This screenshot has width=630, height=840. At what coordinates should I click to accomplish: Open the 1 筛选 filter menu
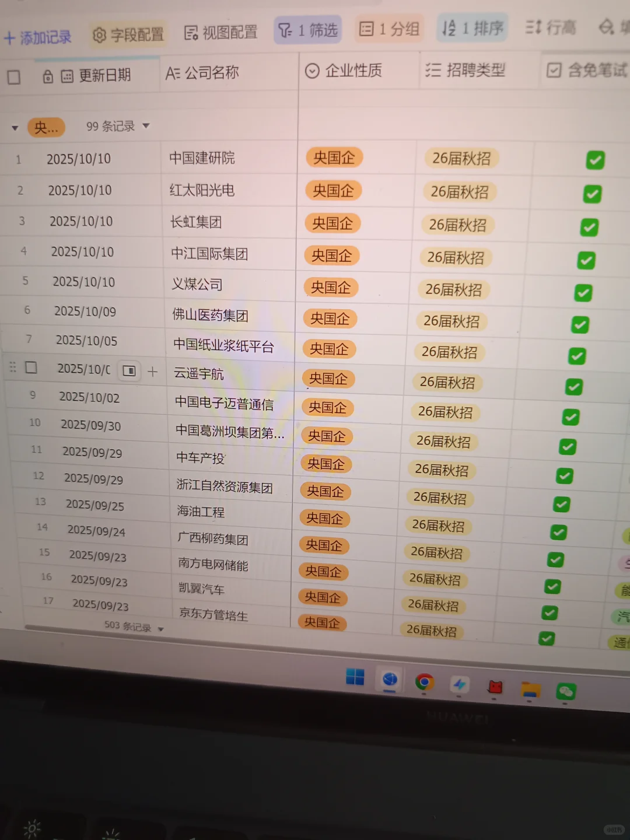pyautogui.click(x=307, y=30)
